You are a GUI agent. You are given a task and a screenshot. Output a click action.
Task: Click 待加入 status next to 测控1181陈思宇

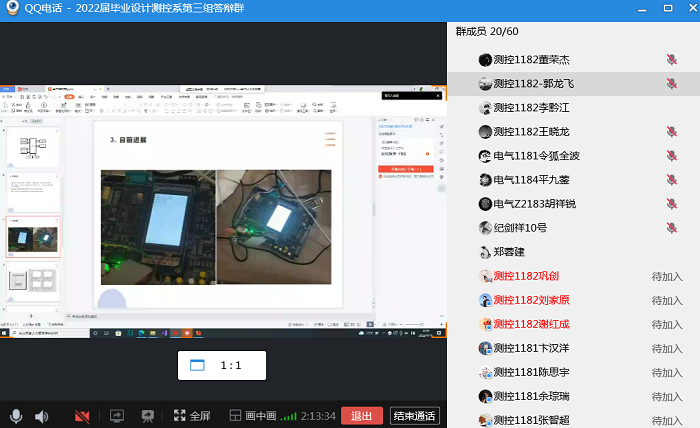667,372
